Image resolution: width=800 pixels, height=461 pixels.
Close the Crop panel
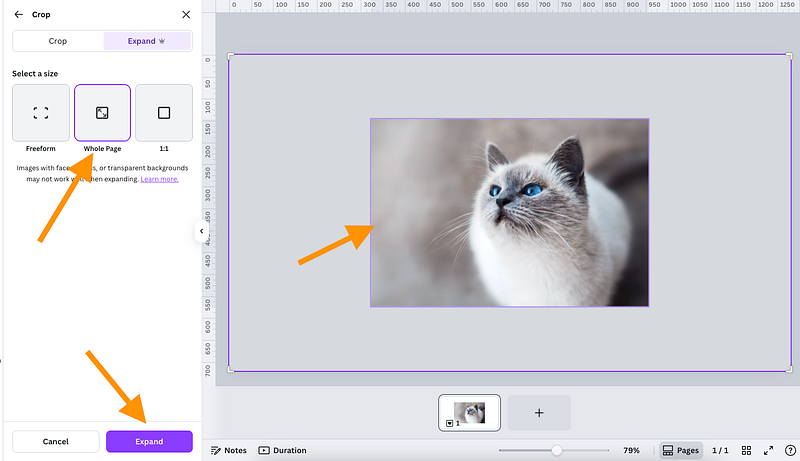(186, 14)
